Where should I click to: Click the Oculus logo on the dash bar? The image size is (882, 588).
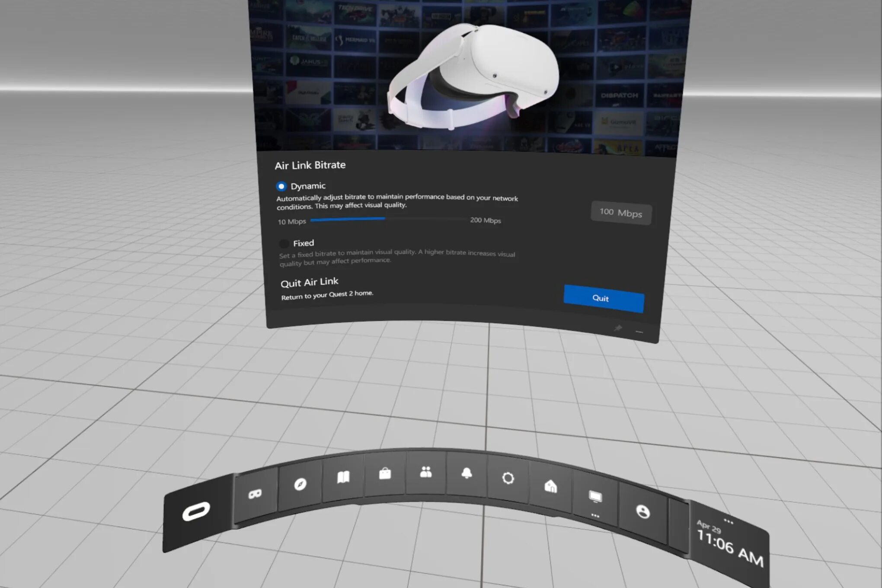click(196, 511)
